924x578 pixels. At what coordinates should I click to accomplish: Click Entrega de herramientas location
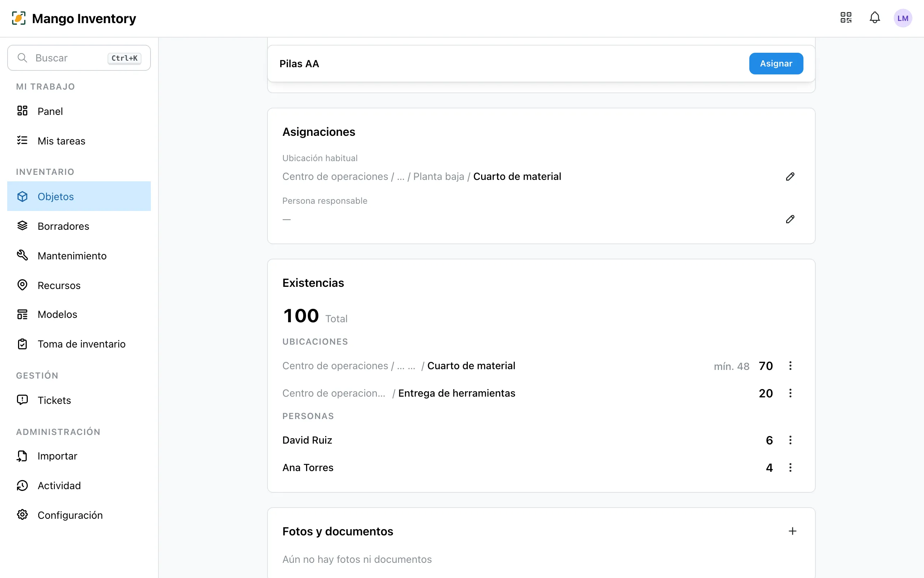pos(457,393)
